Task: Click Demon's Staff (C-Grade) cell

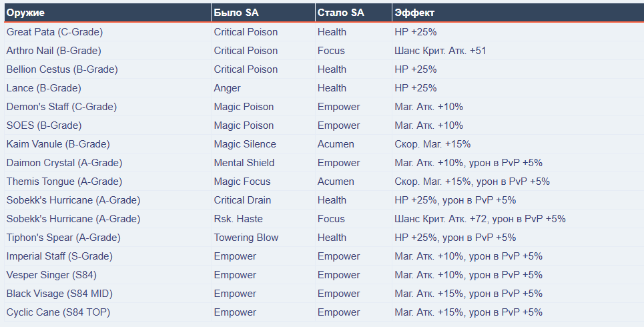Action: 61,107
